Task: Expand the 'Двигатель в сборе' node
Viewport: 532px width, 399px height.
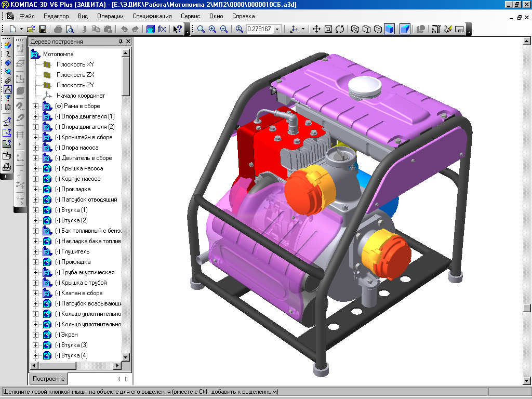Action: point(36,158)
